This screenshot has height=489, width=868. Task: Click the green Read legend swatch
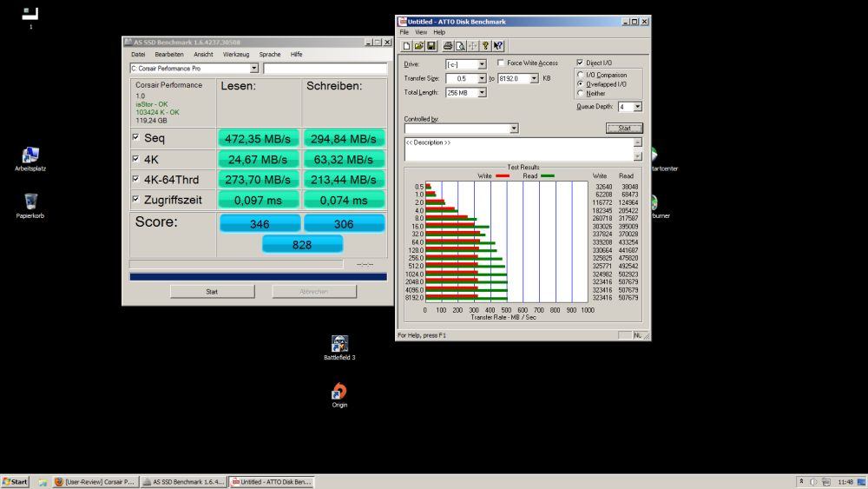click(x=548, y=175)
